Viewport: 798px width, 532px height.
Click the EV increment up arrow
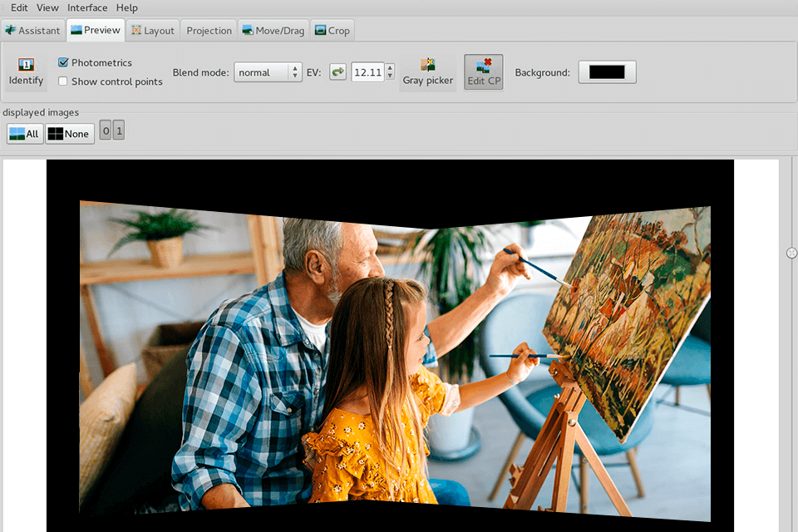[x=389, y=68]
